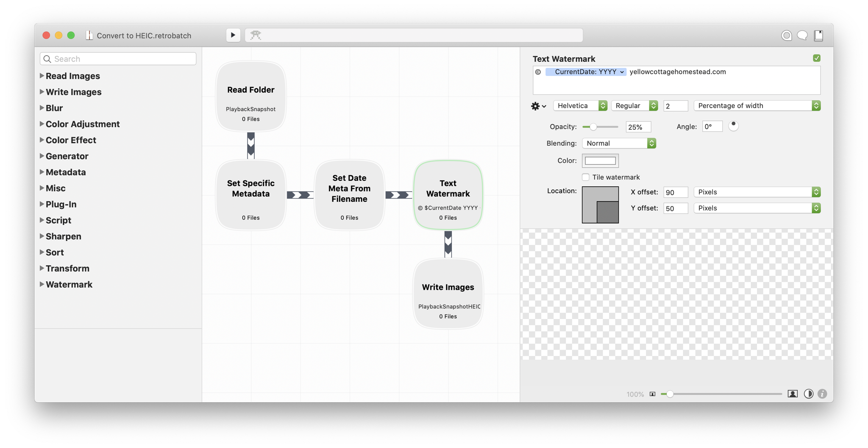Click the document inspector icon at the toolbar's right end

818,36
